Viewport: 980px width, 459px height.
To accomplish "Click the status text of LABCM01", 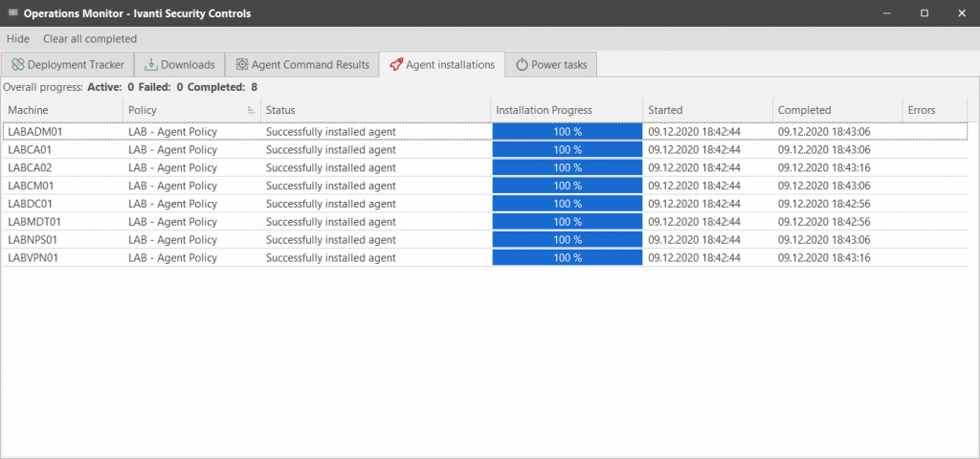I will [330, 186].
